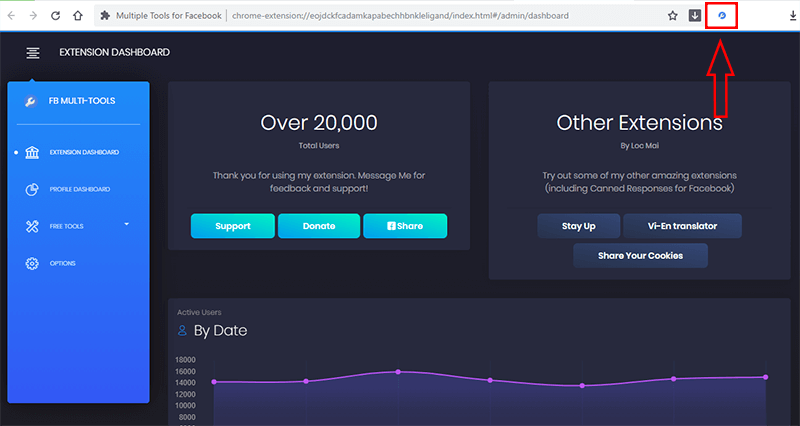Click the EXTENSION DASHBOARD page header
The height and width of the screenshot is (426, 800).
[x=114, y=53]
